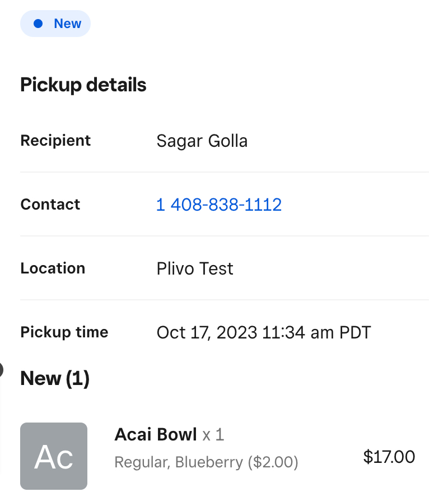
Task: Click the New (1) section heading
Action: coord(55,379)
